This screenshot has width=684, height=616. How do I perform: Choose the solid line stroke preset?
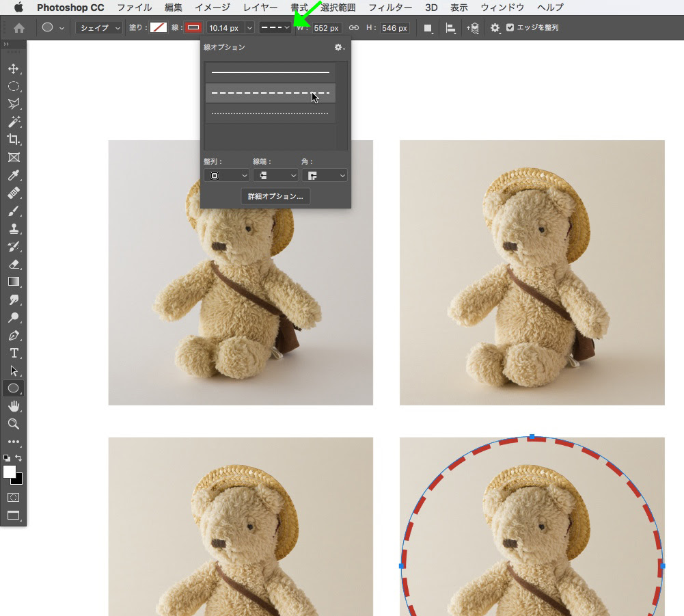271,72
